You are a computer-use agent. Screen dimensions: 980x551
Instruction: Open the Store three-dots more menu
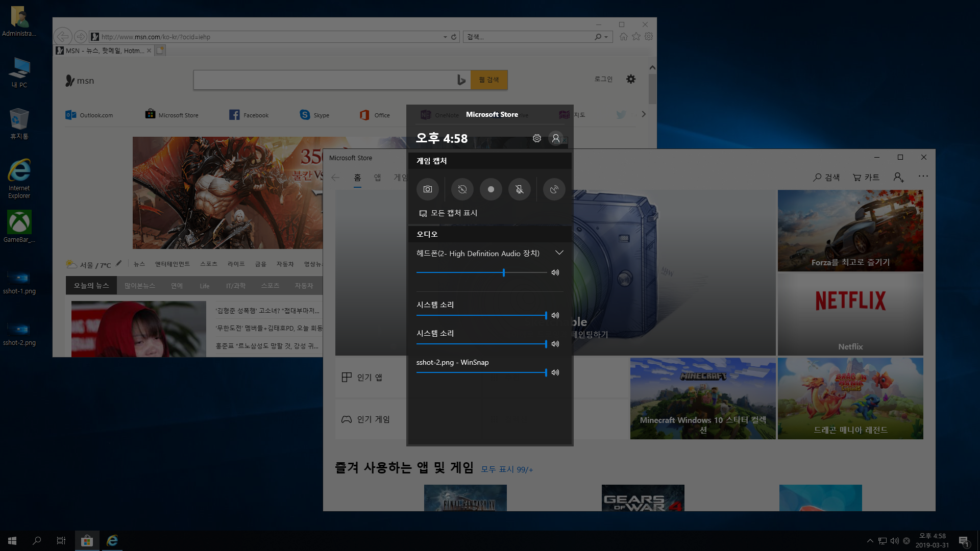click(x=923, y=176)
